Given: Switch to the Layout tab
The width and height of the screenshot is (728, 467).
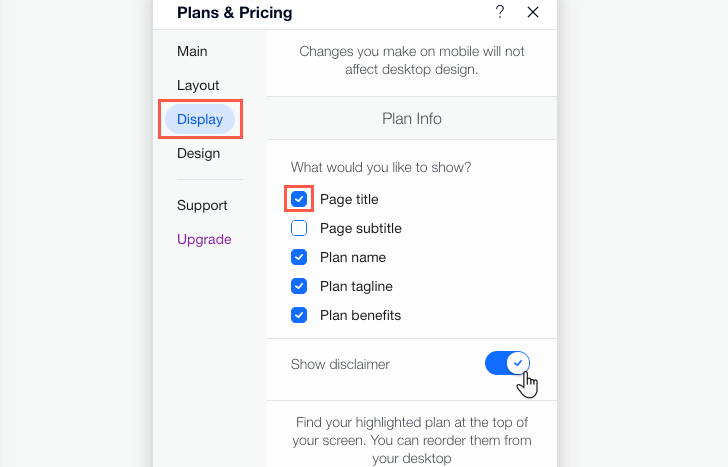Looking at the screenshot, I should pos(198,85).
